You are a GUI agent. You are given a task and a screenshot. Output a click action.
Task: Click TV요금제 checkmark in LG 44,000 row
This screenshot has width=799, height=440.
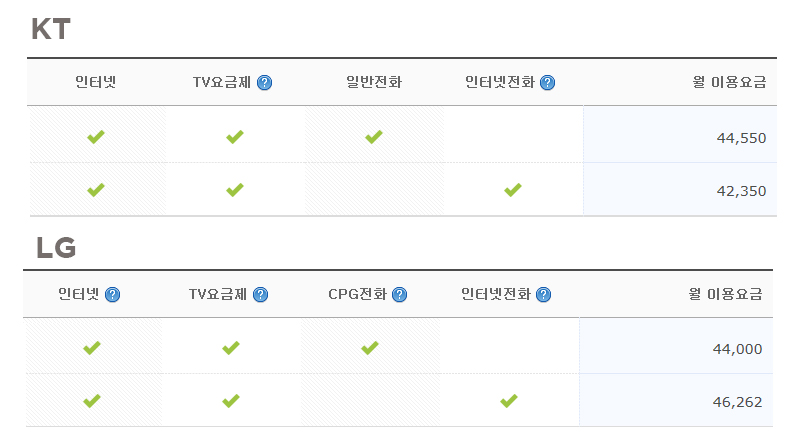[x=231, y=348]
